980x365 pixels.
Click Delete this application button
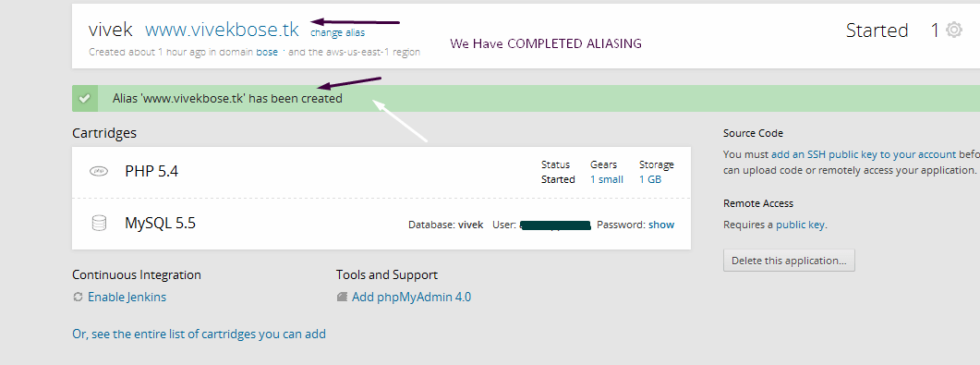[789, 261]
